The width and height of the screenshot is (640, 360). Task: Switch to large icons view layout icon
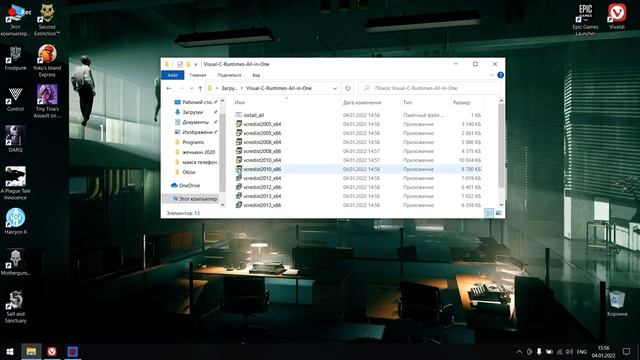[498, 213]
